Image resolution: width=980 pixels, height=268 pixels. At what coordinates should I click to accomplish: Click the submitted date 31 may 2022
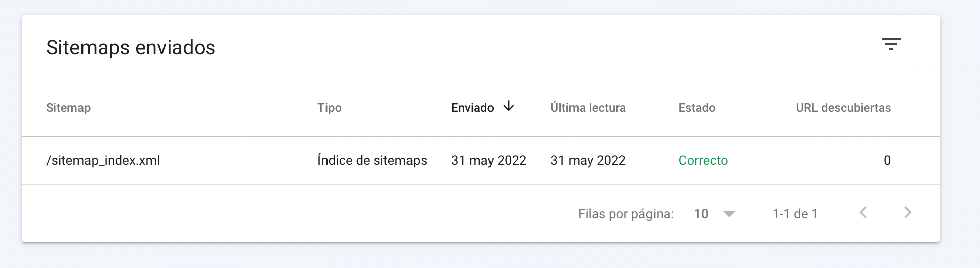pos(488,160)
